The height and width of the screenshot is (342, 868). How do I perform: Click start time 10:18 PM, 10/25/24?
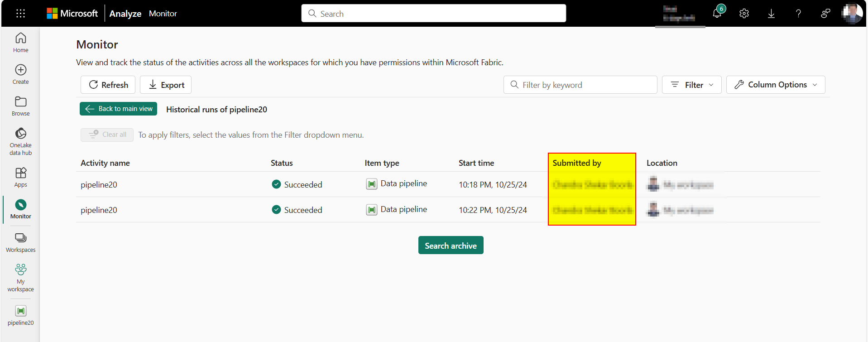pyautogui.click(x=493, y=185)
